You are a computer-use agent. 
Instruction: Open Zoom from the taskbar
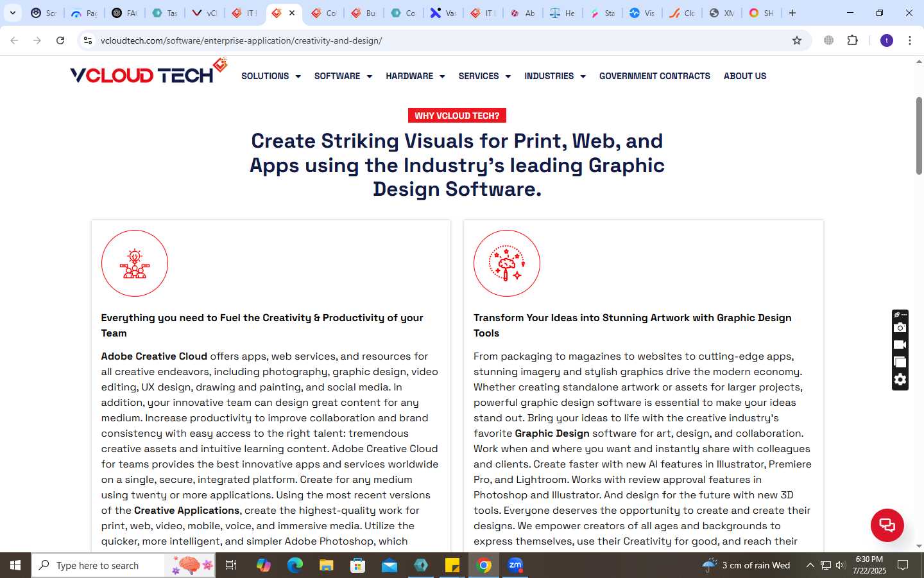point(515,565)
